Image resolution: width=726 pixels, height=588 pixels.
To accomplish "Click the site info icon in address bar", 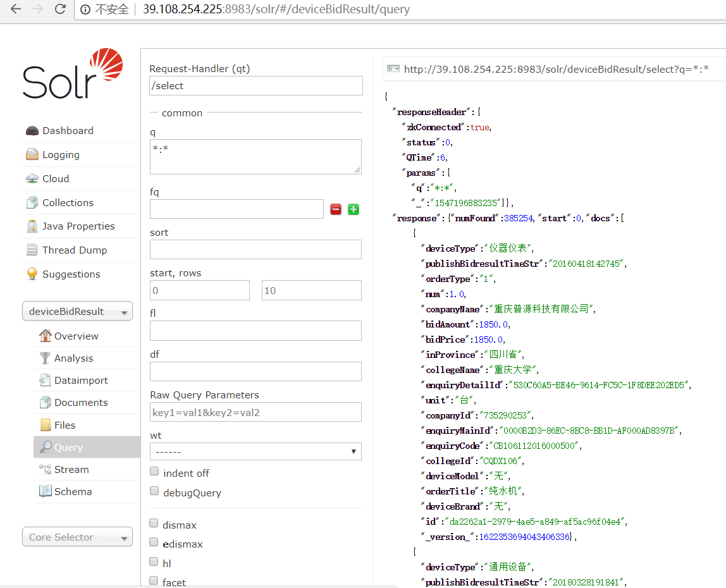I will point(85,9).
